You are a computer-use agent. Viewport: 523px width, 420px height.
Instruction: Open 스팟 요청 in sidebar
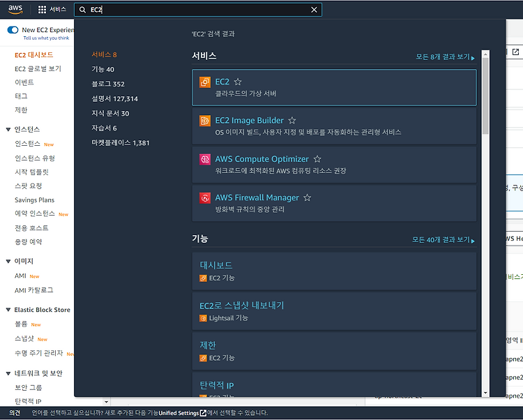pos(28,186)
